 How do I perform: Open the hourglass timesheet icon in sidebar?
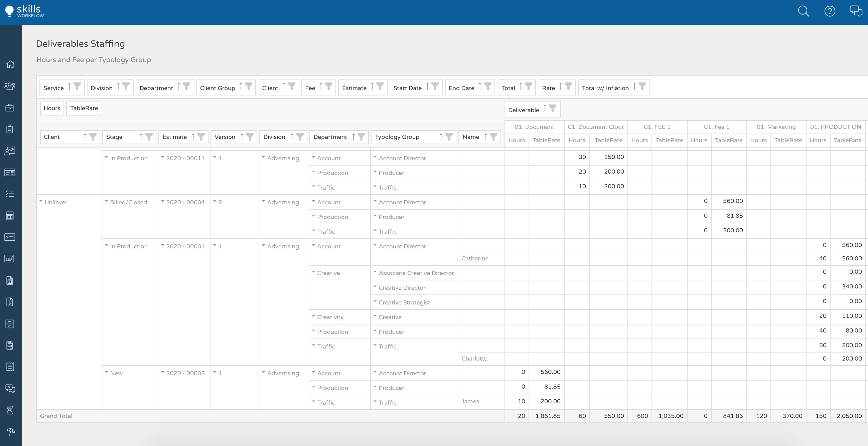coord(10,410)
